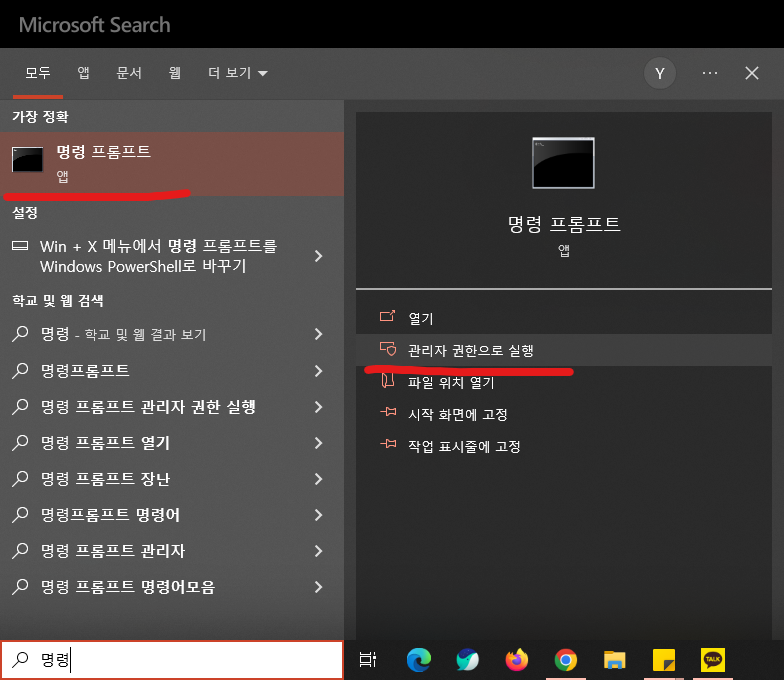Choose 관리자 권한으로 실행
Viewport: 784px width, 680px height.
564,350
